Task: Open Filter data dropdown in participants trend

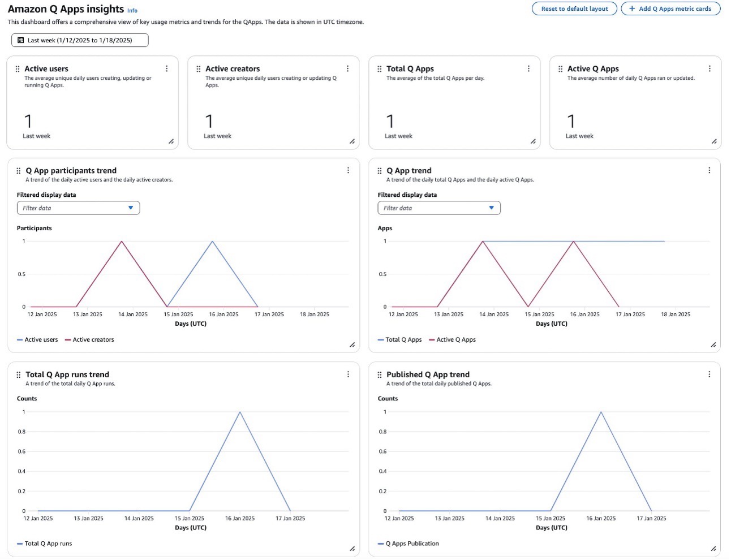Action: click(78, 208)
